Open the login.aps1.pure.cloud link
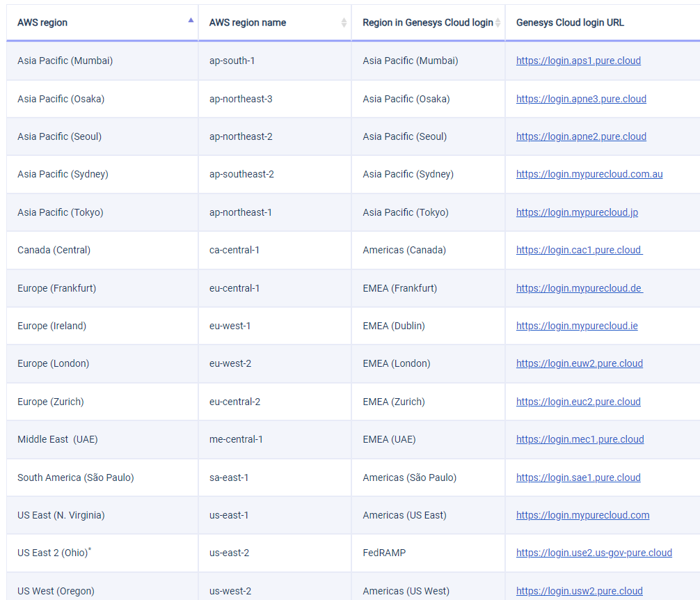Viewport: 700px width, 600px height. [x=578, y=61]
